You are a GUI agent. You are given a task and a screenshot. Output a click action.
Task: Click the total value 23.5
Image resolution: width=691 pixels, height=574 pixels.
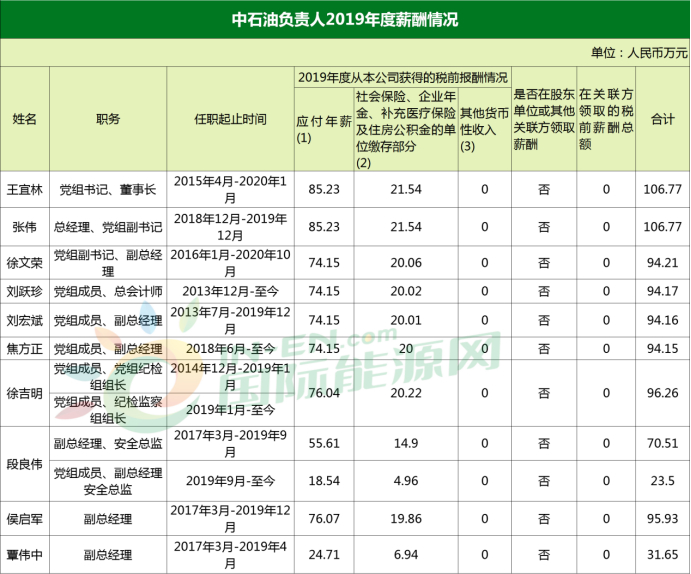663,481
